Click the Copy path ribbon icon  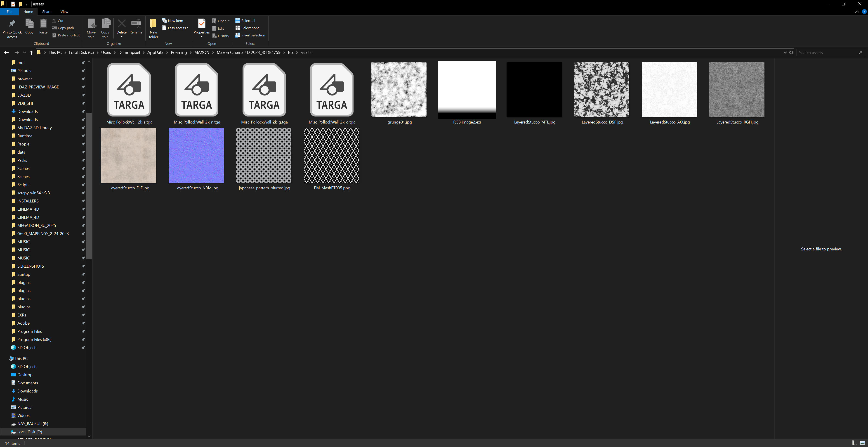(x=54, y=28)
